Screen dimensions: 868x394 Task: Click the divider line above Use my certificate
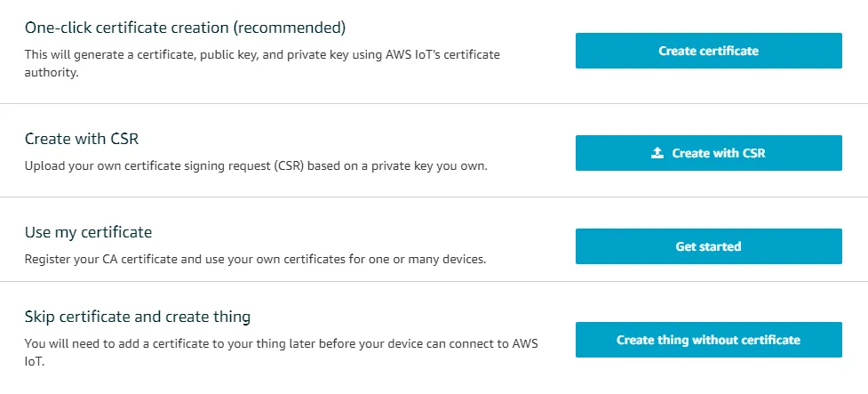(x=434, y=197)
